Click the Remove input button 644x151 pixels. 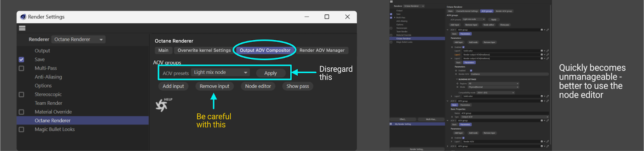[215, 86]
